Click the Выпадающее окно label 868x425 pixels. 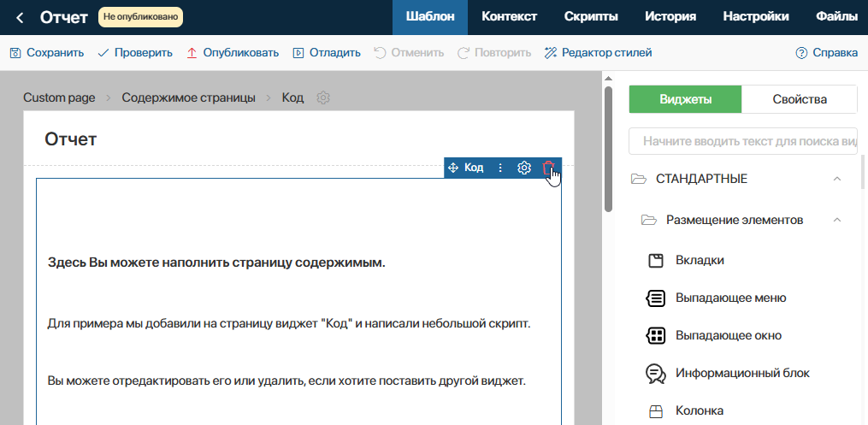coord(729,335)
